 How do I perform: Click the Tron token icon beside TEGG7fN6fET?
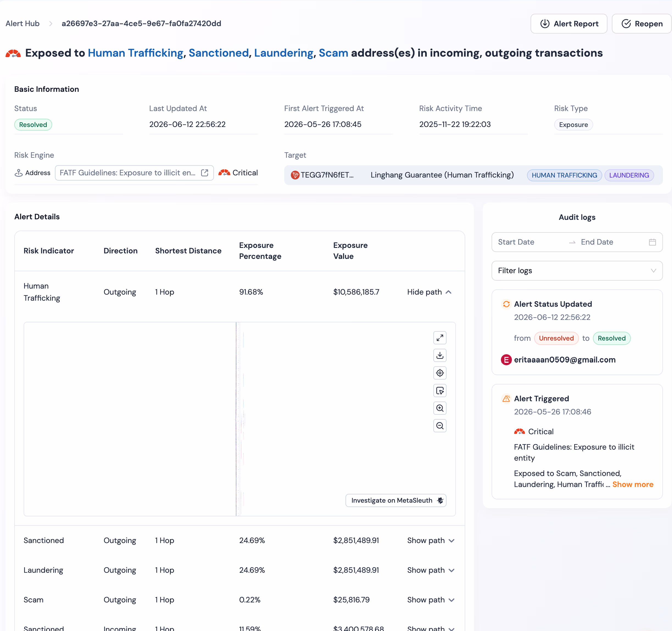(x=295, y=175)
